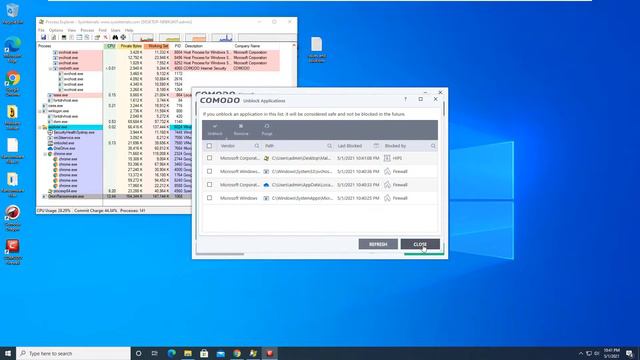The width and height of the screenshot is (640, 360).
Task: Click the Firewall flame icon at 10:40:36 PM
Action: pos(387,171)
